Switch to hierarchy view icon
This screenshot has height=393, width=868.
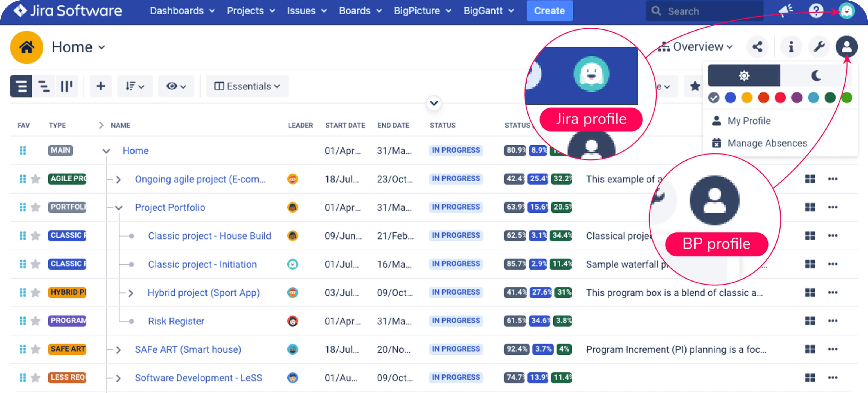coord(44,86)
